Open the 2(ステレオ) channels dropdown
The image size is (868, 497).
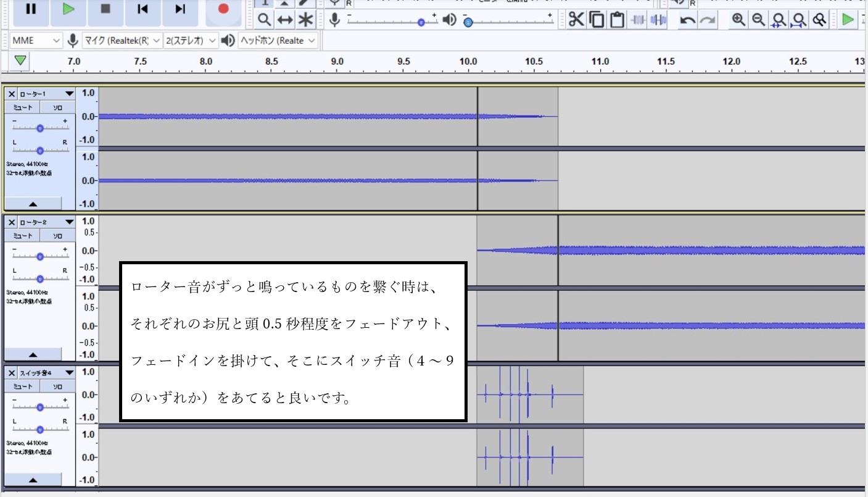(x=192, y=41)
